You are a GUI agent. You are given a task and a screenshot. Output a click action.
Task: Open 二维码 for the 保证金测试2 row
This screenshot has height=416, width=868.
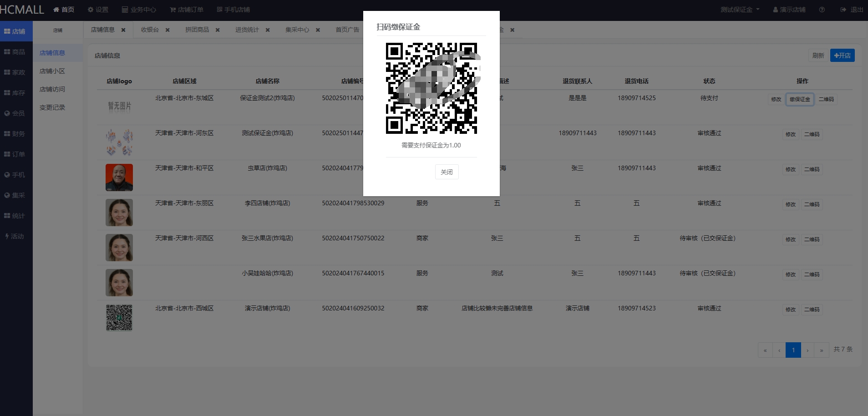pos(826,99)
